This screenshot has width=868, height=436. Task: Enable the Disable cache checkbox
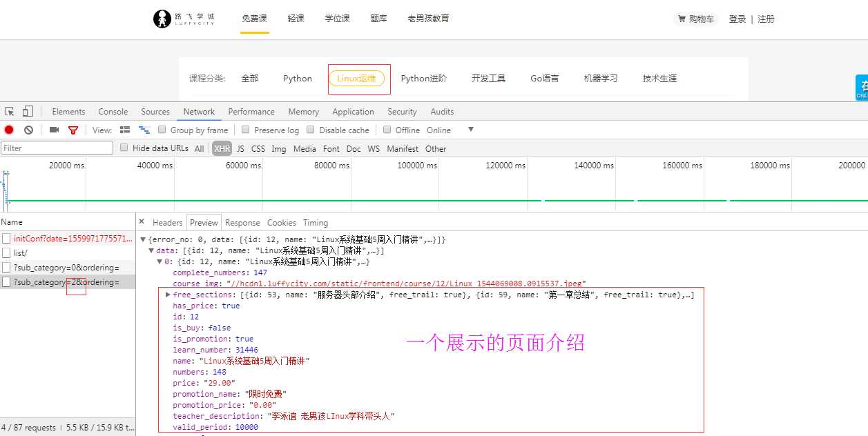[311, 130]
